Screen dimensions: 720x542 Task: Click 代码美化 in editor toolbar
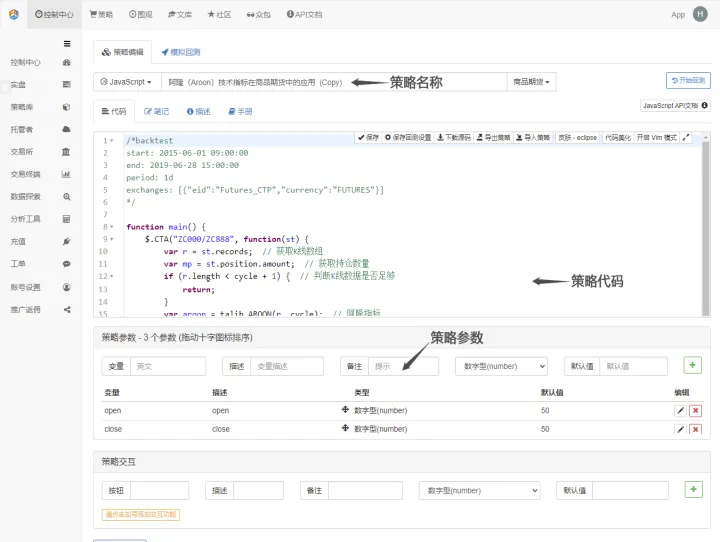pyautogui.click(x=618, y=137)
